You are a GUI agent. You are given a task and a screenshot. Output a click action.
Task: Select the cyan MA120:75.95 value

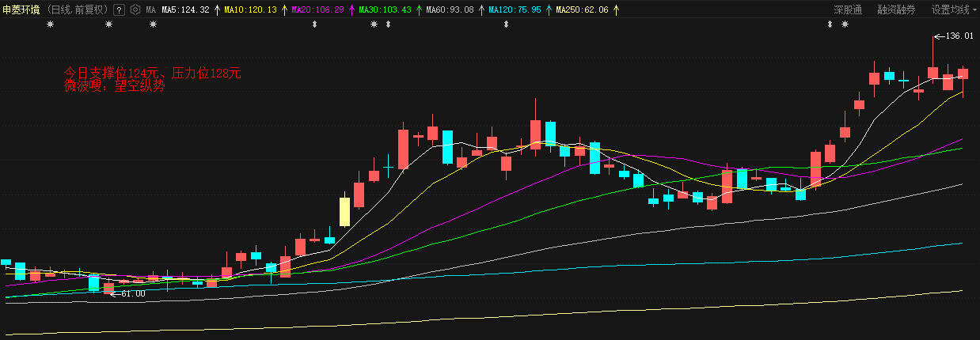[515, 10]
